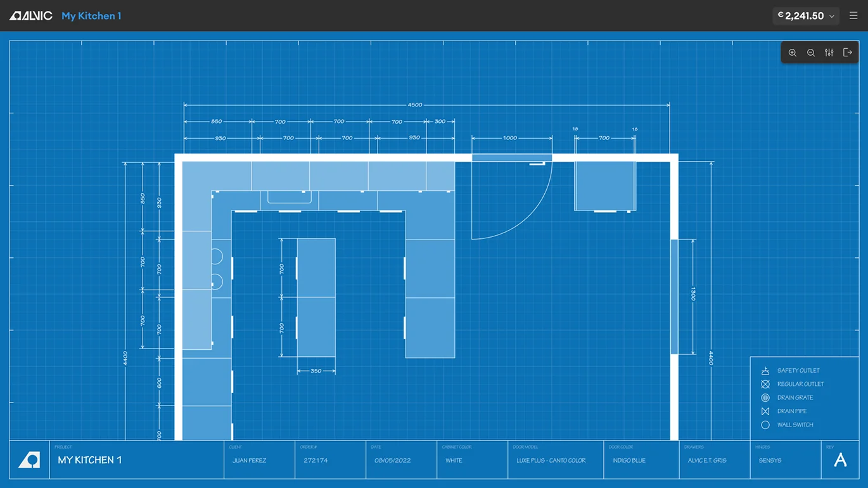The image size is (868, 488).
Task: Click the drain pipe legend symbol
Action: (x=765, y=411)
